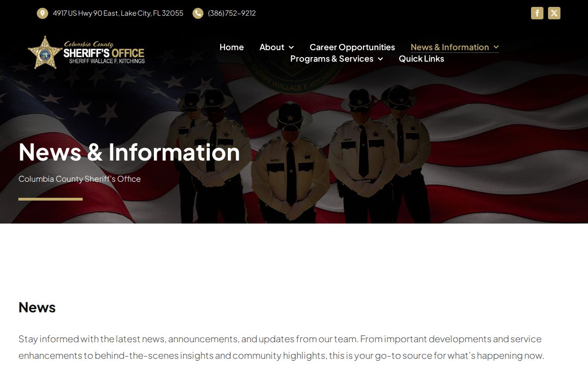Viewport: 588px width, 368px height.
Task: Click the 'Columbia County Sheriff's Office' subtitle
Action: [79, 178]
